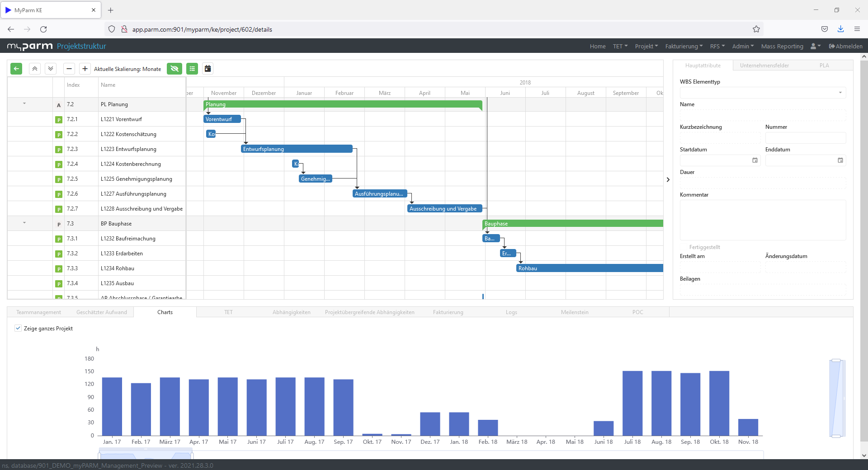Image resolution: width=868 pixels, height=470 pixels.
Task: Uncheck Zeige ganzes Projekt
Action: click(x=18, y=329)
